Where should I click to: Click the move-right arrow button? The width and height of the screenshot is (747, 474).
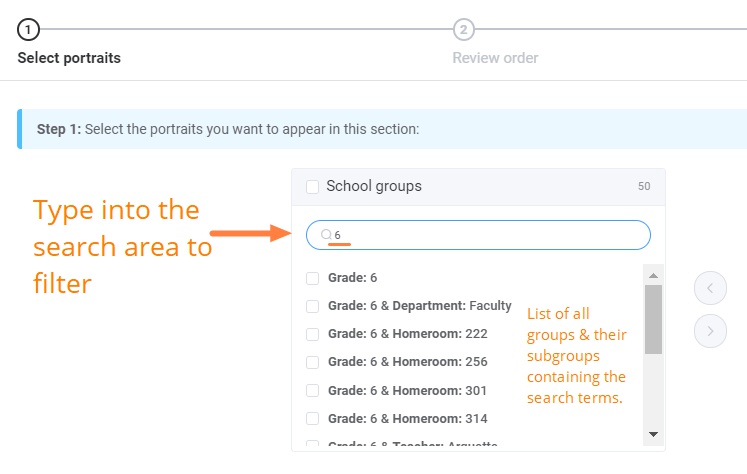[x=710, y=330]
